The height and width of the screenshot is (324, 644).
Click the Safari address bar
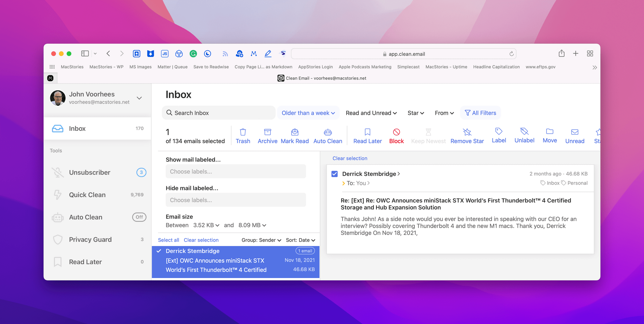click(403, 54)
